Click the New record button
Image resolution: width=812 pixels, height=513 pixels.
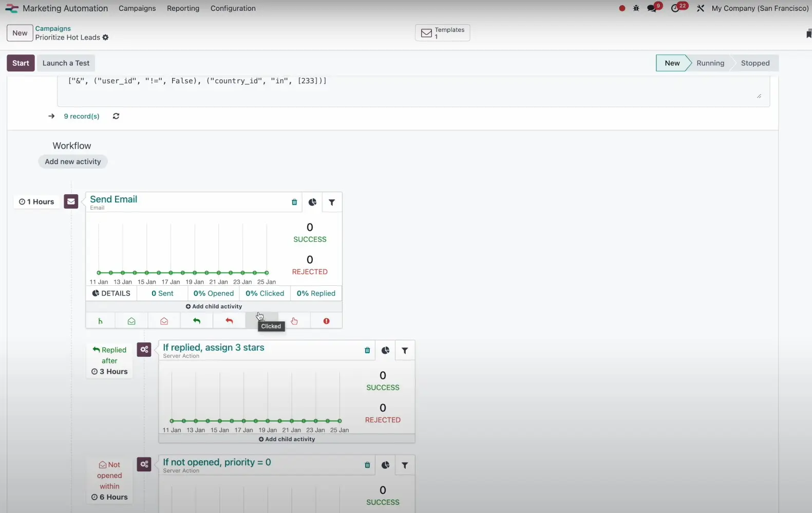20,33
